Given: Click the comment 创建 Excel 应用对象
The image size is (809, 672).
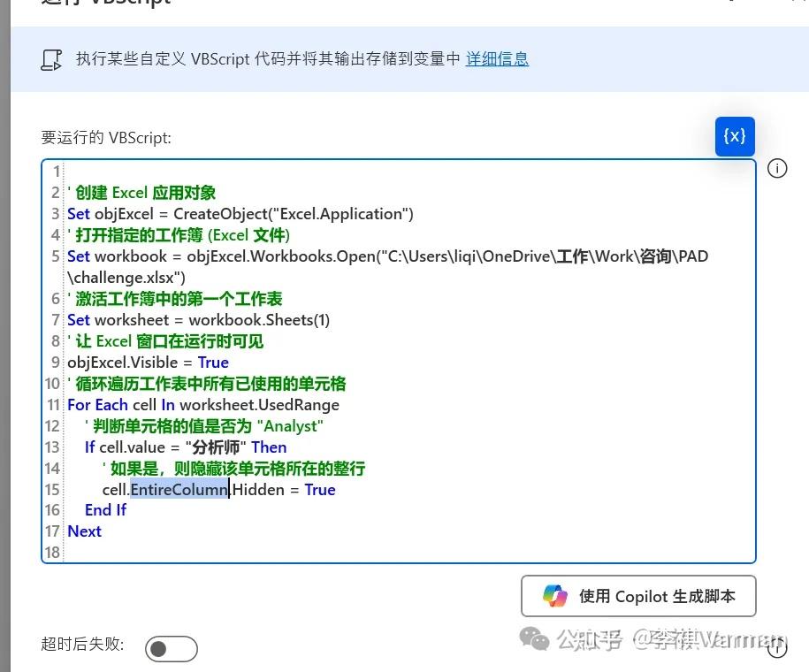Looking at the screenshot, I should coord(141,192).
